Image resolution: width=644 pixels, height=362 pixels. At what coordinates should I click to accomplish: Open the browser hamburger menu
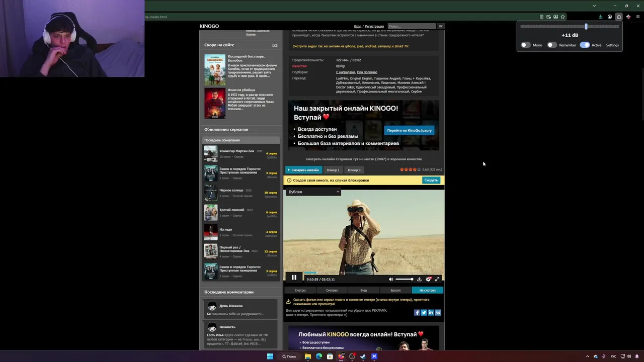coord(638,17)
